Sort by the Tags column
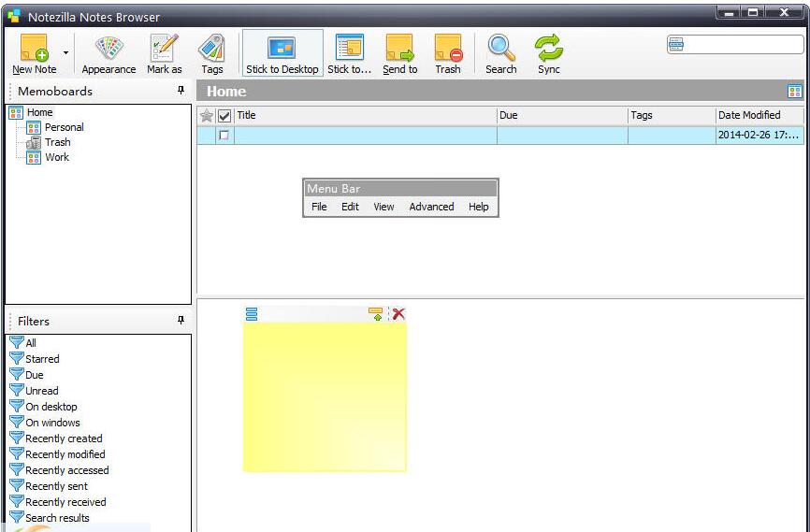Image resolution: width=810 pixels, height=532 pixels. coord(672,115)
